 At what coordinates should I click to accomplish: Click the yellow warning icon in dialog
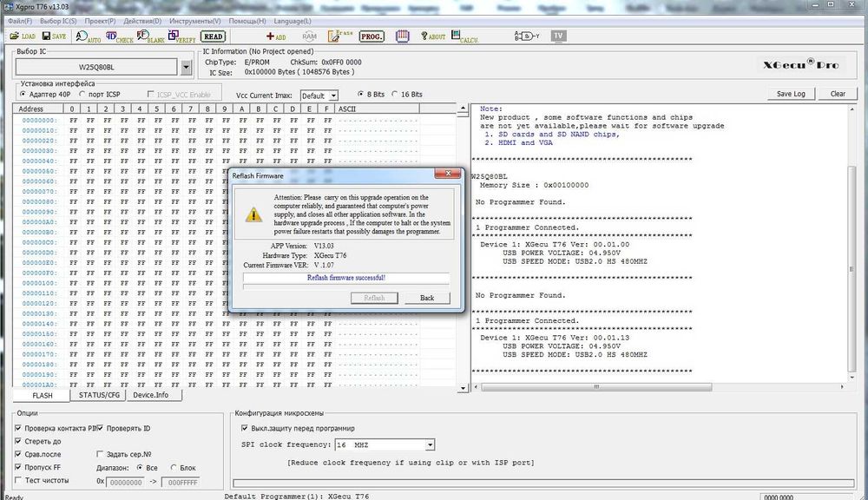(x=253, y=214)
